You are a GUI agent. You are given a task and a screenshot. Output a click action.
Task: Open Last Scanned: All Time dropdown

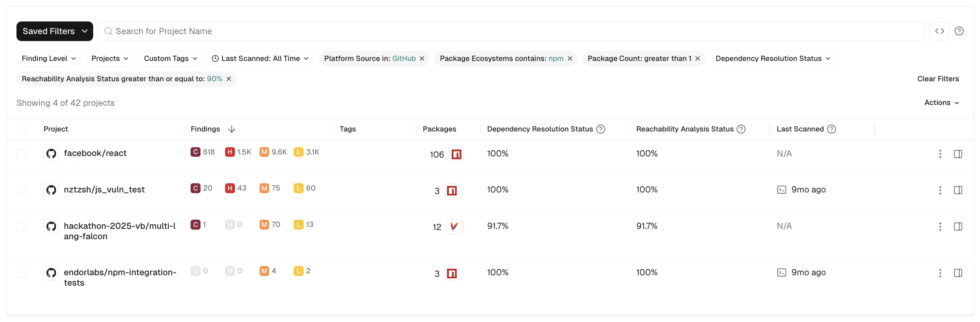261,58
